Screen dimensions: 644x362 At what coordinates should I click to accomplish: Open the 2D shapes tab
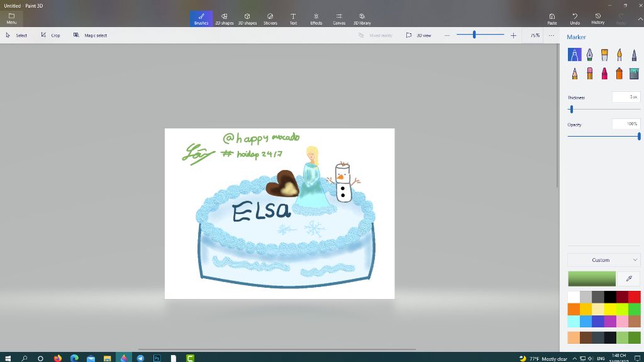coord(225,18)
